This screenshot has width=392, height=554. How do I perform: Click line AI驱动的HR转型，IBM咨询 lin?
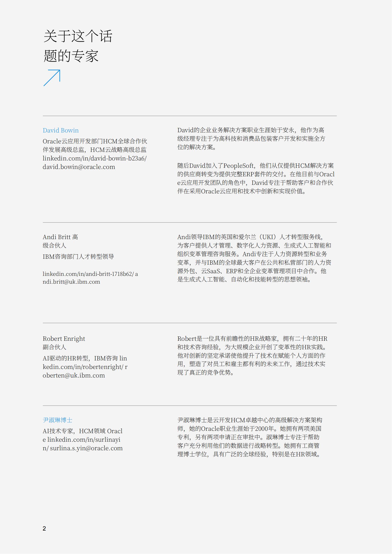coord(85,358)
